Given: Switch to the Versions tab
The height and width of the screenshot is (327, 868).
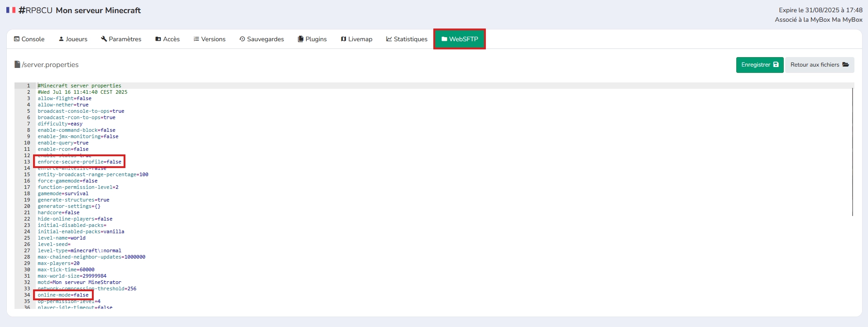Looking at the screenshot, I should click(209, 39).
